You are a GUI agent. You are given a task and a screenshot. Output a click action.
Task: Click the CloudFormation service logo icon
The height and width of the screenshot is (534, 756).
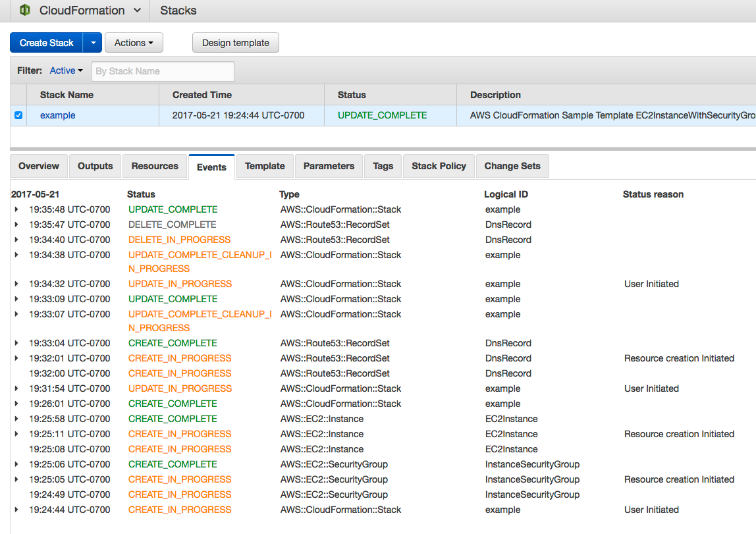(25, 10)
